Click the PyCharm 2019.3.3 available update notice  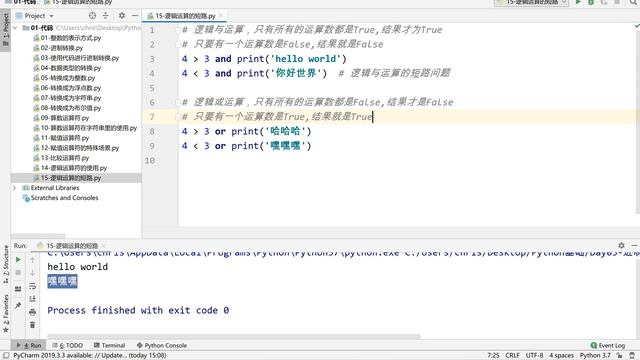coord(90,356)
